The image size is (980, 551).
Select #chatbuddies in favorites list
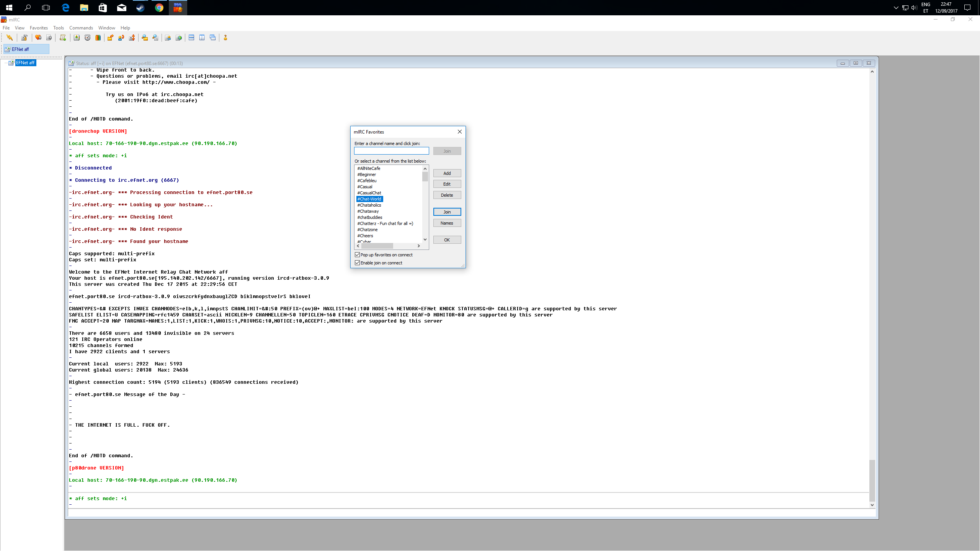coord(370,217)
